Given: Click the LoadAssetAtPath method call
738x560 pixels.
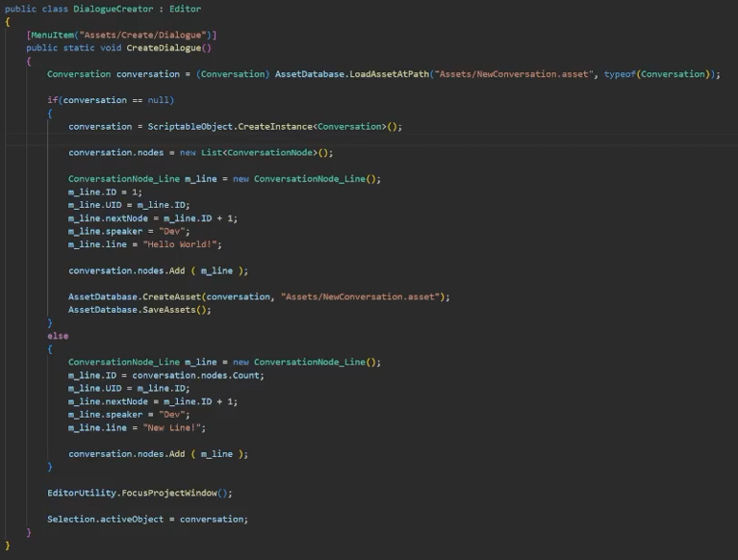Looking at the screenshot, I should tap(389, 74).
